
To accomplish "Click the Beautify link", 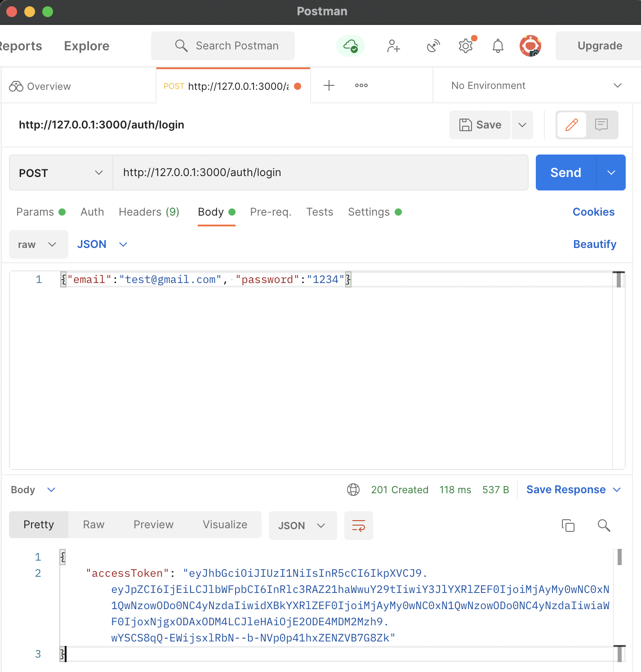I will point(595,244).
